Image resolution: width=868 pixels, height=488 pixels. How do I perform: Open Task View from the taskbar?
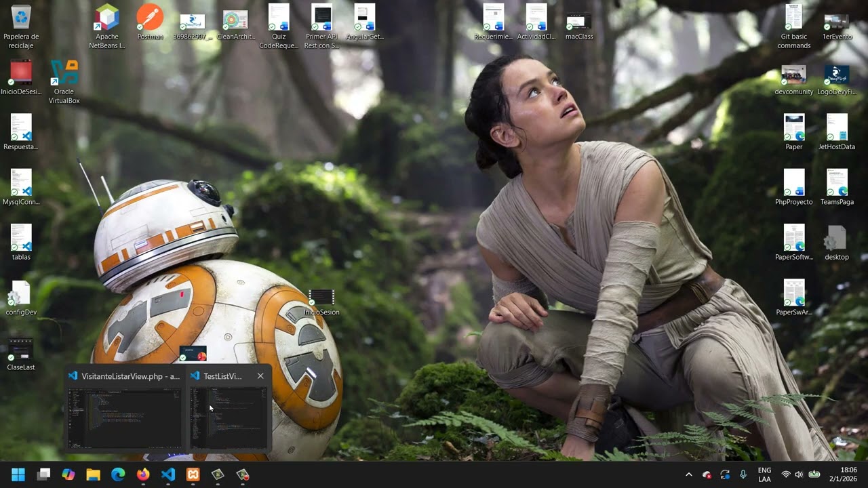coord(43,474)
